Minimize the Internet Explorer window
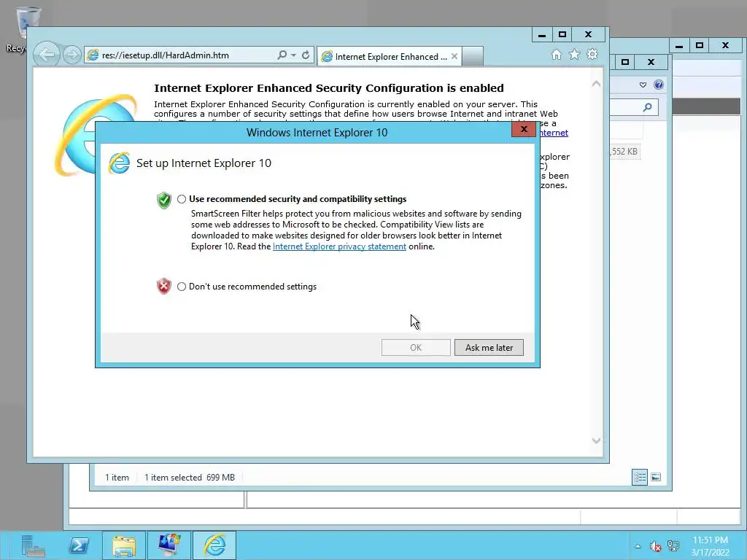Image resolution: width=747 pixels, height=560 pixels. (542, 35)
